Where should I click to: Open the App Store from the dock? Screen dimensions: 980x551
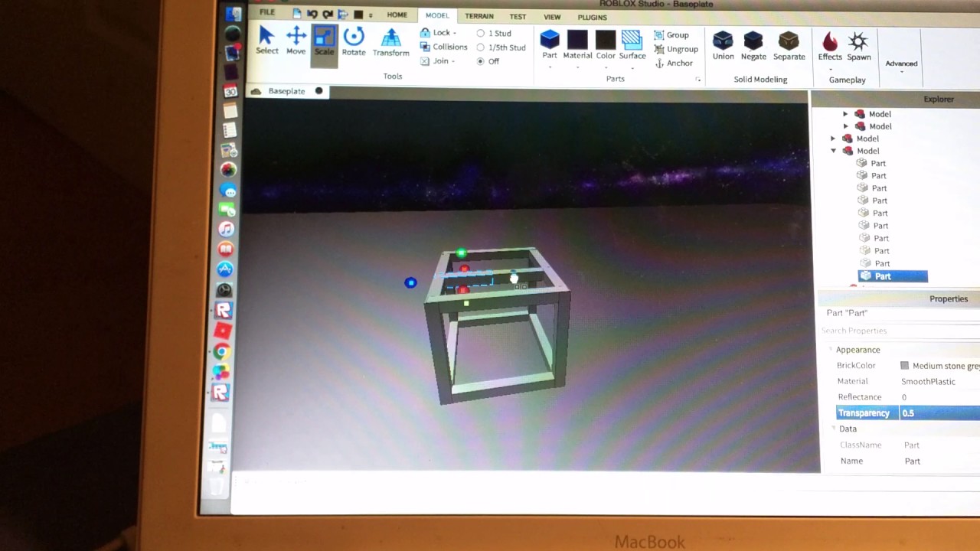(x=225, y=269)
